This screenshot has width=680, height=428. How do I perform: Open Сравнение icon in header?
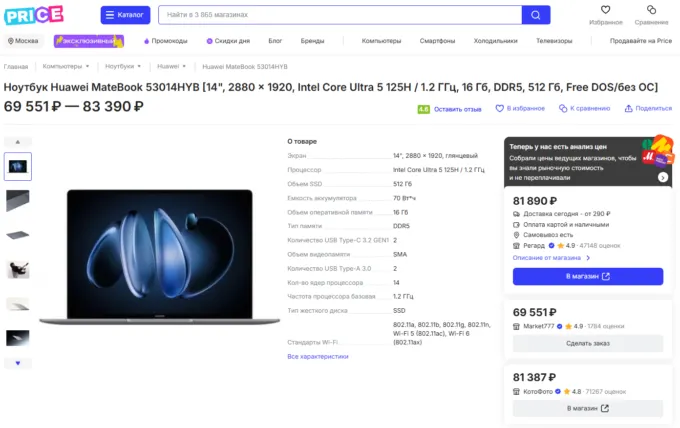(x=651, y=10)
